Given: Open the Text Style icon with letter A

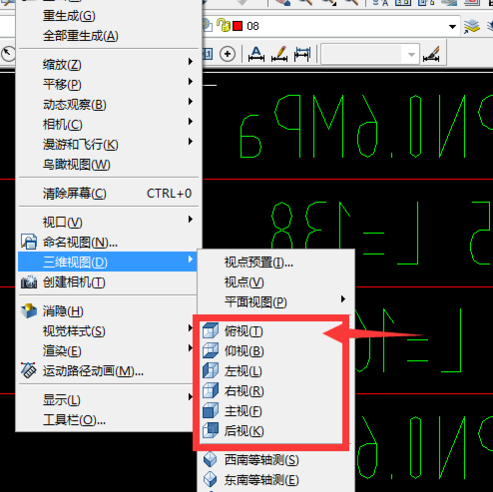Looking at the screenshot, I should tap(256, 54).
